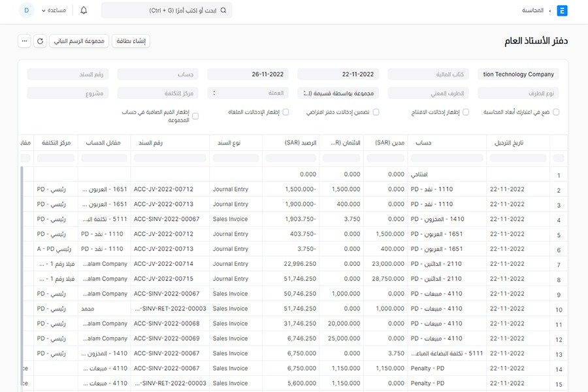
Task: Navigate to المحاسبة breadcrumb link
Action: 533,10
